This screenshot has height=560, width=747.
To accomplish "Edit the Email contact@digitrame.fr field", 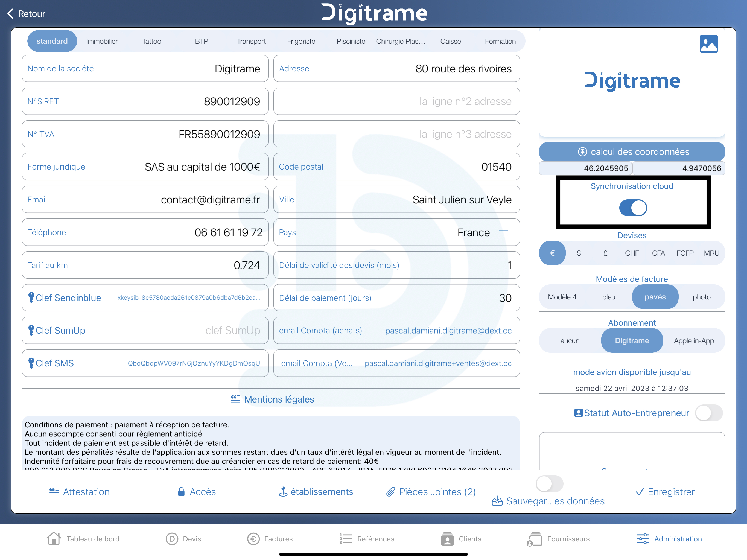I will click(145, 200).
